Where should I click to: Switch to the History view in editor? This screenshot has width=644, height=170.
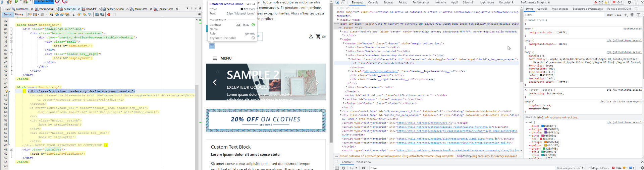[x=19, y=14]
